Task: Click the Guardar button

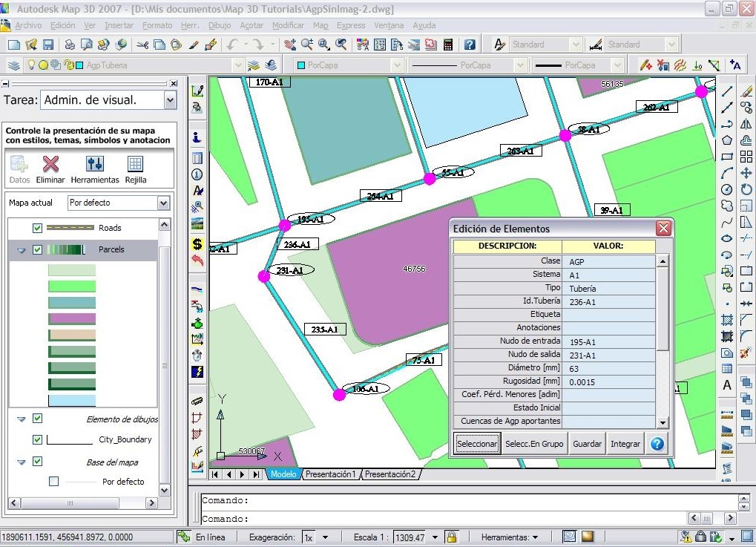Action: [x=587, y=444]
